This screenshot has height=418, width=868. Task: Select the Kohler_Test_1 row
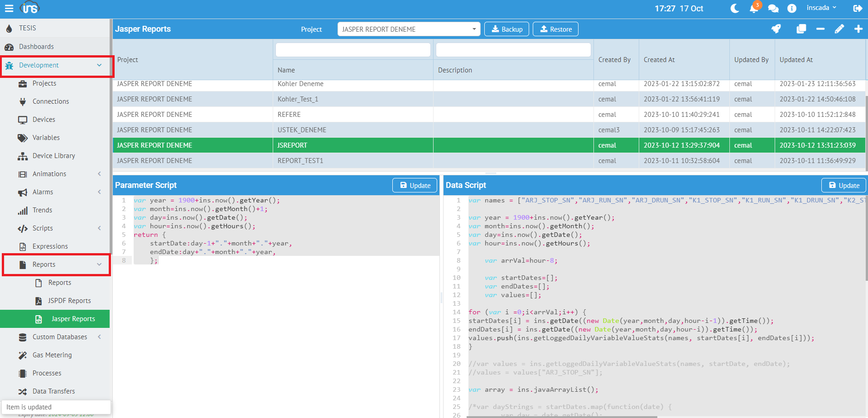(489, 99)
